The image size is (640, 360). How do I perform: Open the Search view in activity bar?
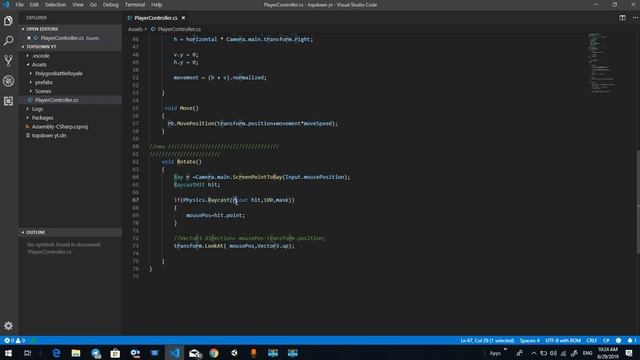(x=9, y=41)
